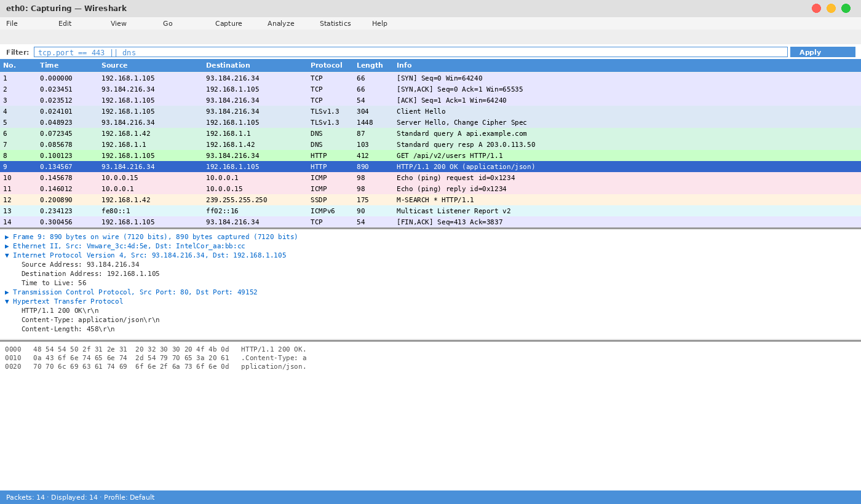Select the Client Hello packet row
861x504 pixels.
tap(430, 111)
